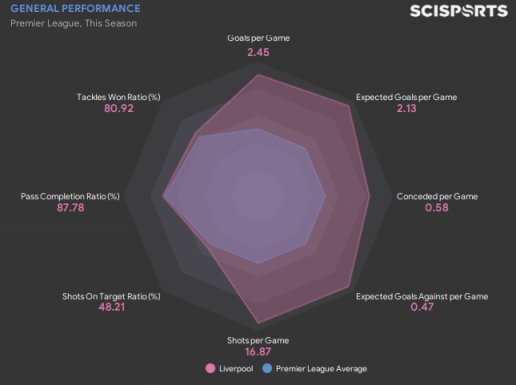Select the Liverpool legend label
Image resolution: width=516 pixels, height=385 pixels.
click(236, 369)
